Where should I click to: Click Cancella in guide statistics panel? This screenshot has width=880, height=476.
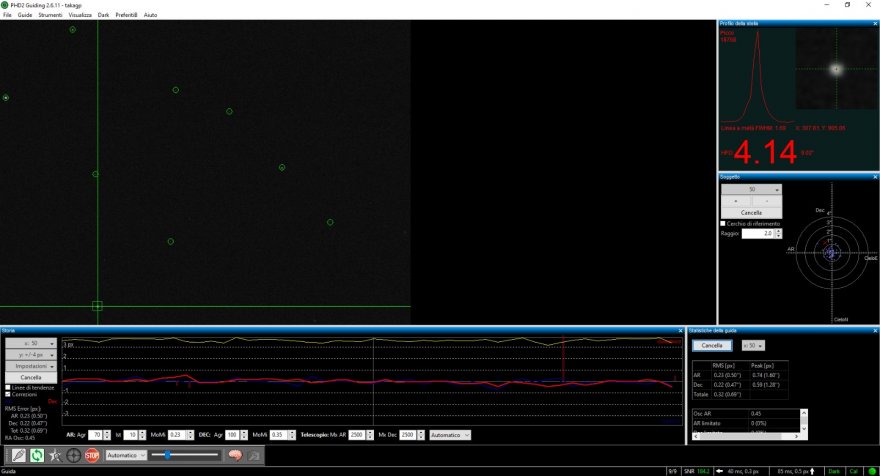(x=712, y=345)
